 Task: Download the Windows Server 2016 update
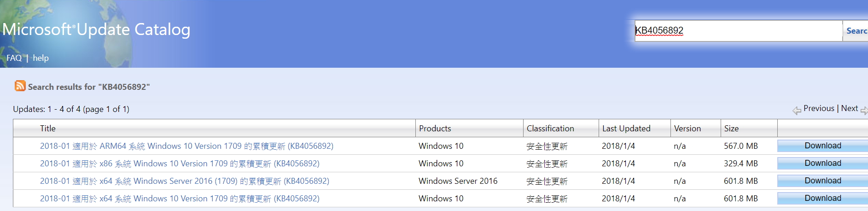(x=822, y=181)
